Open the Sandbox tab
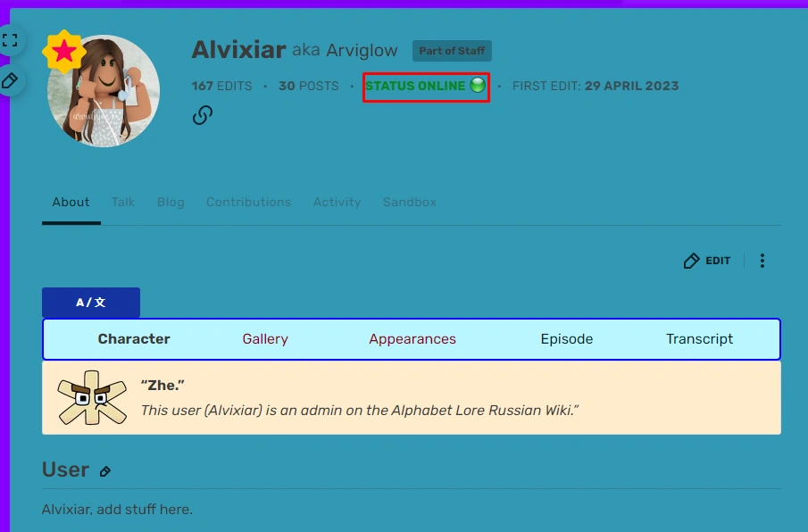The image size is (808, 532). coord(410,202)
